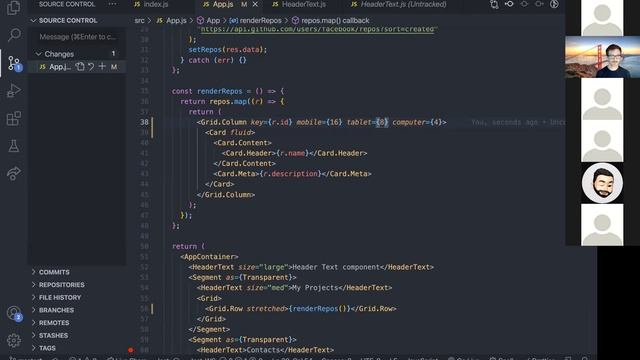640x360 pixels.
Task: Click the Changes count badge 1
Action: point(113,54)
